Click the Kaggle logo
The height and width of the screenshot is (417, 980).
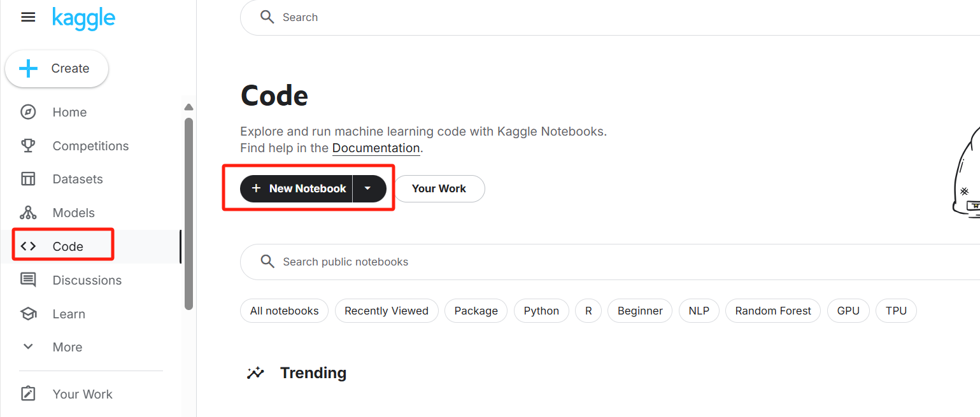coord(83,18)
